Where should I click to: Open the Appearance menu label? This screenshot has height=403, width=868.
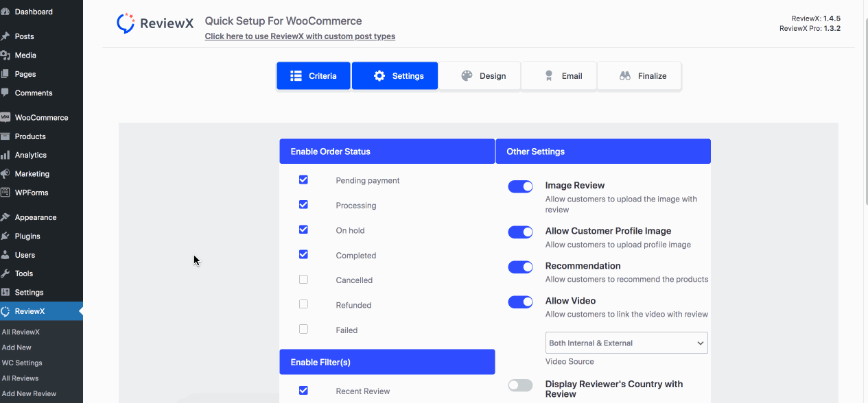36,217
